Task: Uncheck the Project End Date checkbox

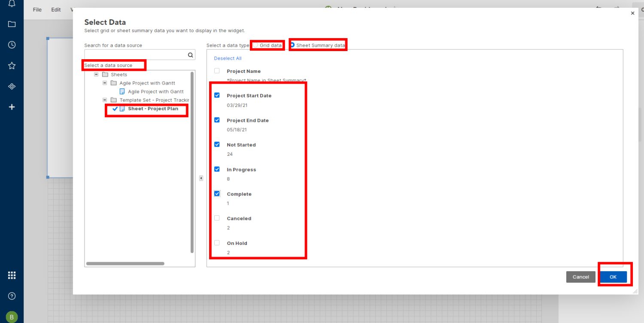Action: click(217, 120)
